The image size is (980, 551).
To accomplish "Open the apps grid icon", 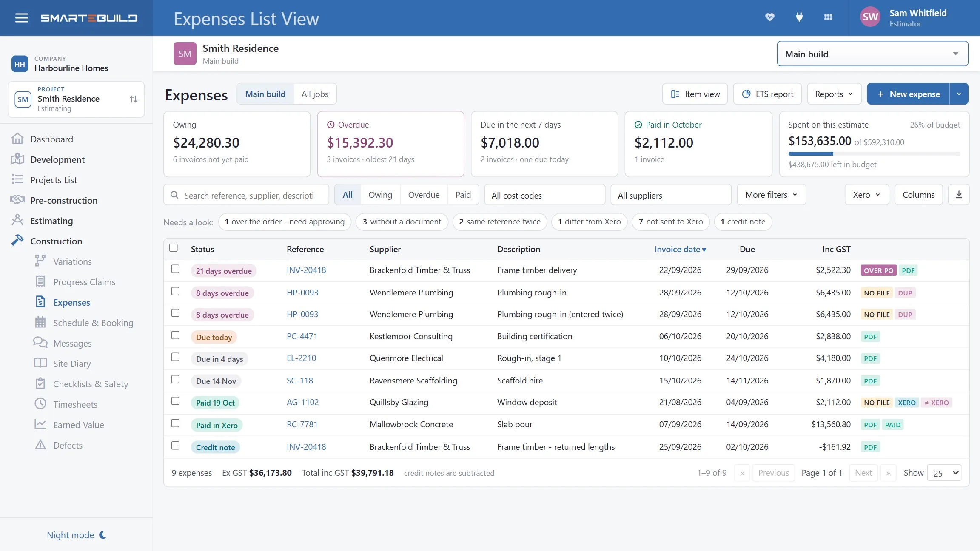I will point(828,17).
